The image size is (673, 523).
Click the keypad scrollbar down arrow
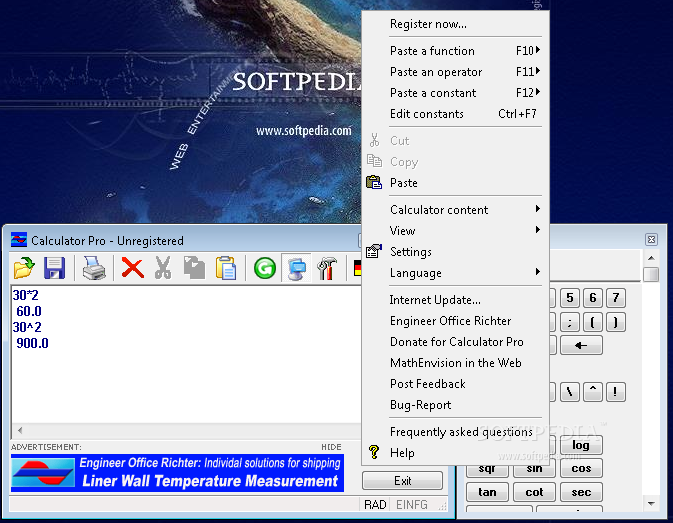(x=651, y=504)
